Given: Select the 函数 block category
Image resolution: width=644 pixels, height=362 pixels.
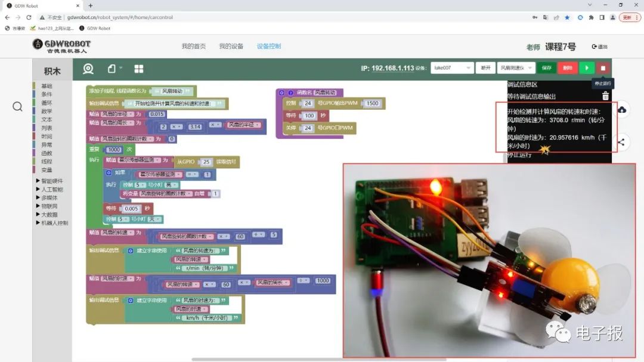Looking at the screenshot, I should (47, 153).
